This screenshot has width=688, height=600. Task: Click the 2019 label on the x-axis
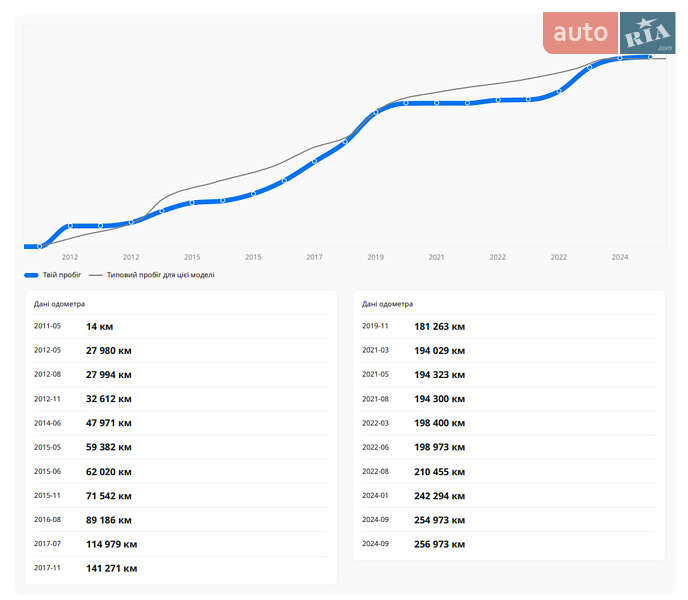point(375,257)
